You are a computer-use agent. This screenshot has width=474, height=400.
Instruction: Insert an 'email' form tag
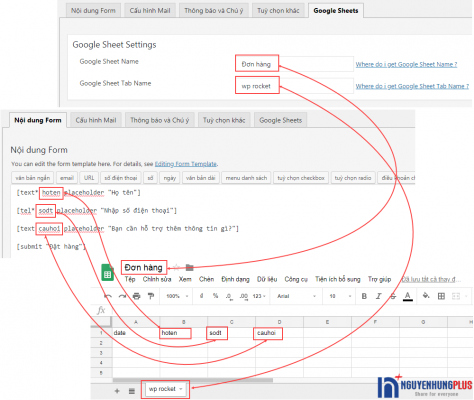(x=67, y=178)
